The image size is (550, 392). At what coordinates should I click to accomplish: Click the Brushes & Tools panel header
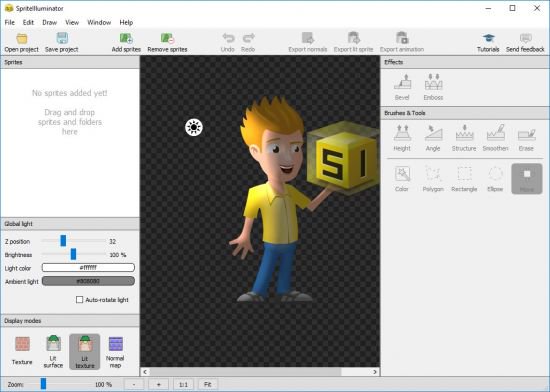pos(465,113)
